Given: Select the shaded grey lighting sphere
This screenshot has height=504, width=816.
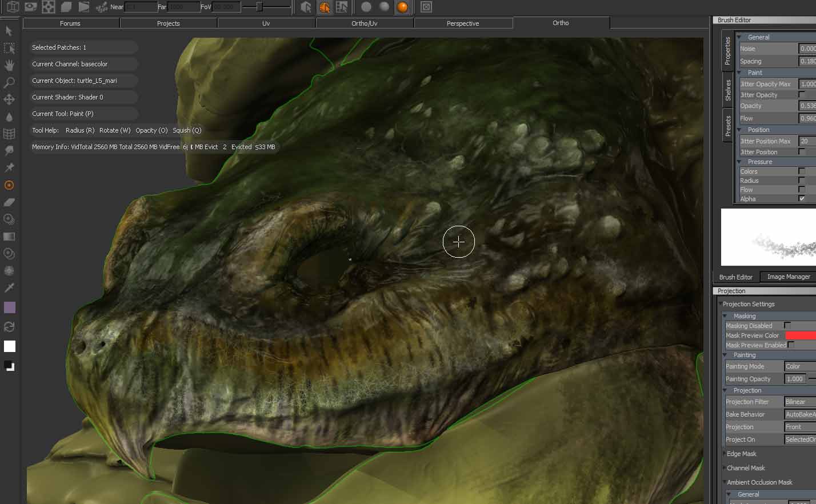Looking at the screenshot, I should point(385,7).
